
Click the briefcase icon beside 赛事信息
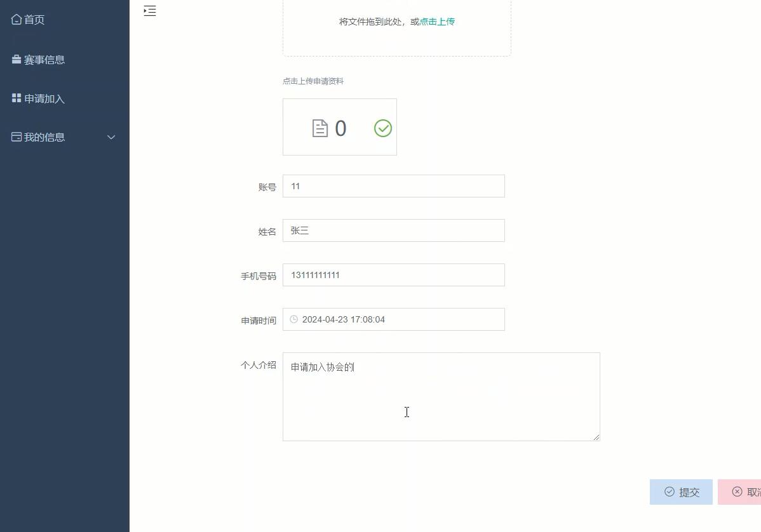coord(17,59)
